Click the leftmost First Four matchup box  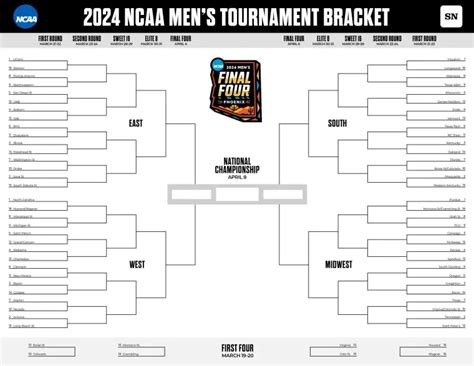pyautogui.click(x=52, y=350)
